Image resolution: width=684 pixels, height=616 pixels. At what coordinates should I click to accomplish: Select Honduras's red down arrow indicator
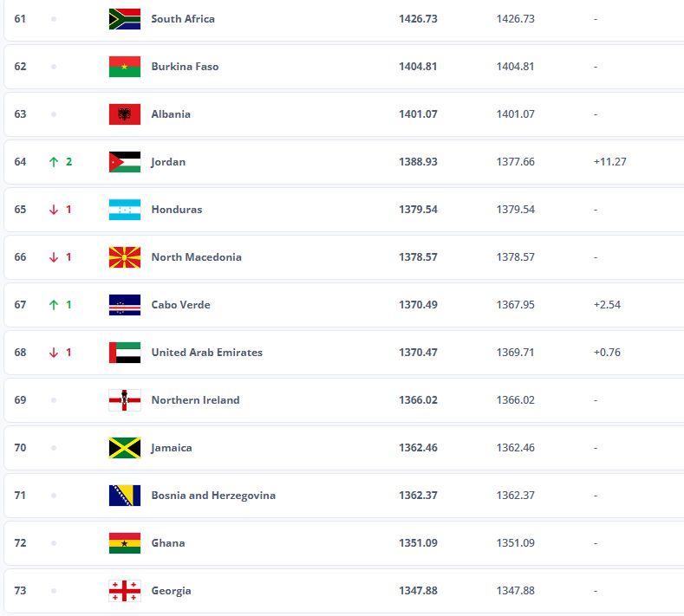tap(54, 210)
